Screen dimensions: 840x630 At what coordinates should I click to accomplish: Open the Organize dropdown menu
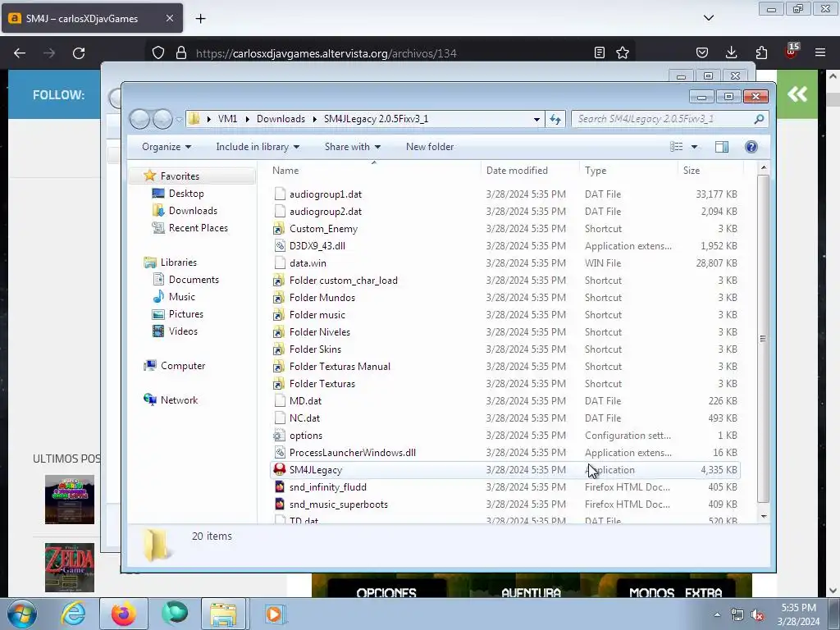166,147
